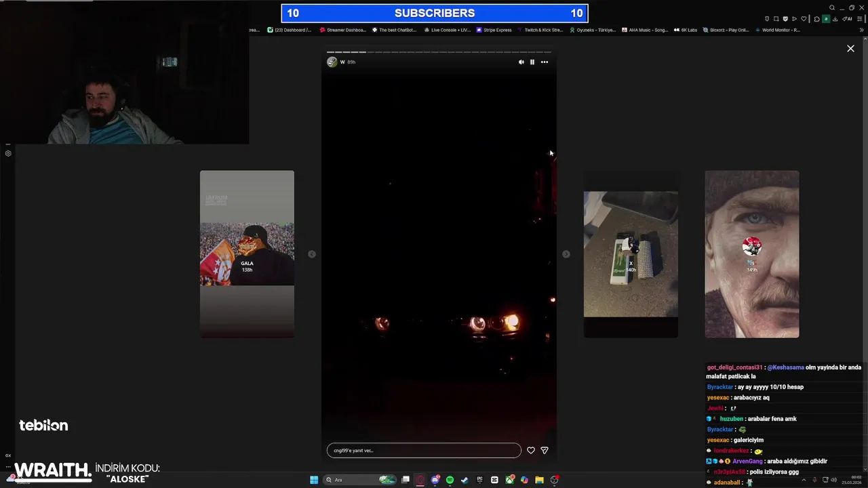This screenshot has height=488, width=868.
Task: Open the World Monitor bookmark
Action: (777, 30)
